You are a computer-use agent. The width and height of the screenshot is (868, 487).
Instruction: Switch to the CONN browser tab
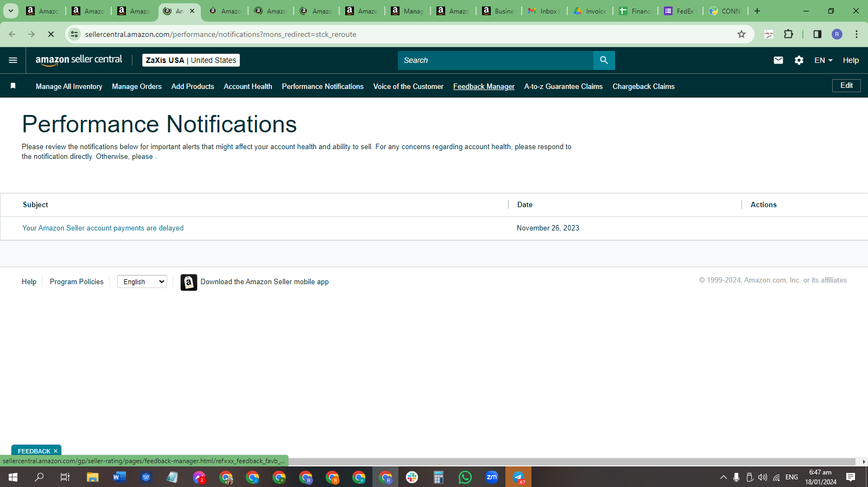coord(726,11)
